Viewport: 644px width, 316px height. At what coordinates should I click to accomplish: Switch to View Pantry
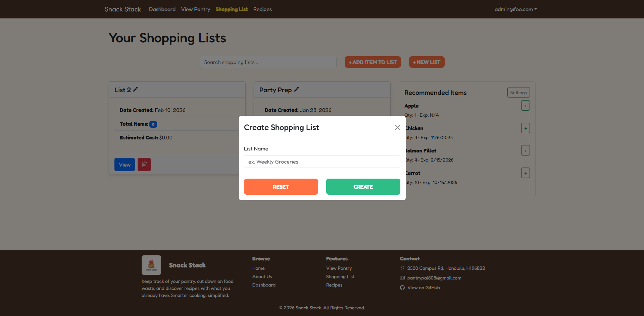coord(195,9)
